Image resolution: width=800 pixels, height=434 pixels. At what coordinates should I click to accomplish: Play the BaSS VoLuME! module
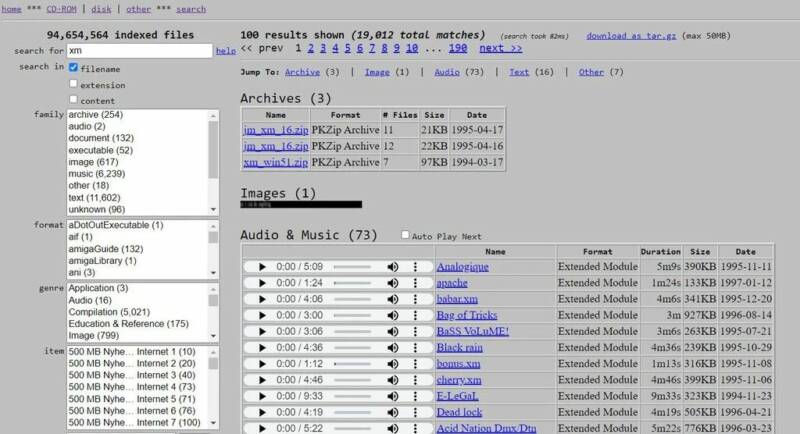point(262,331)
